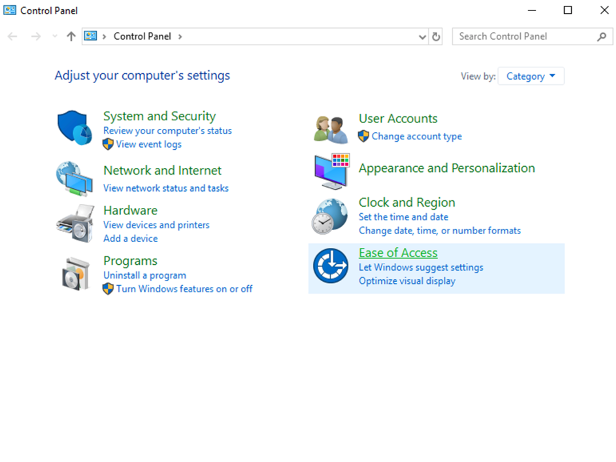Open the Network and Internet globe icon
616x462 pixels.
pos(75,179)
